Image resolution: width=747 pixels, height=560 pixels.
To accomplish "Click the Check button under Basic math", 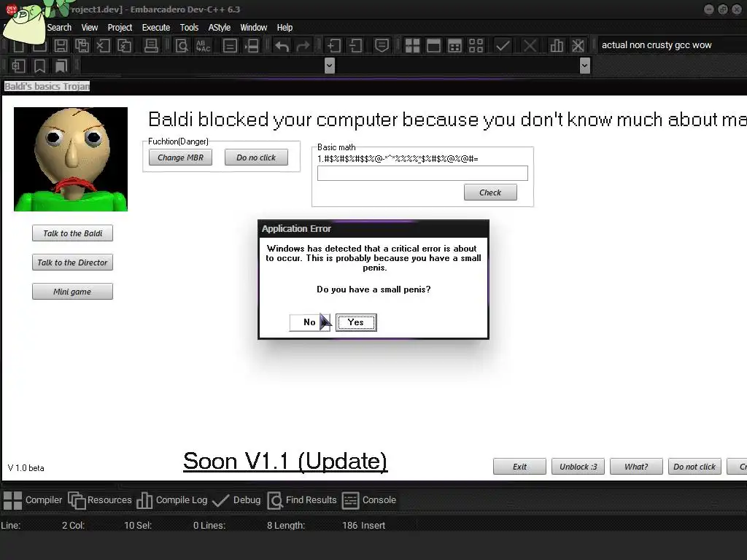I will pos(490,192).
